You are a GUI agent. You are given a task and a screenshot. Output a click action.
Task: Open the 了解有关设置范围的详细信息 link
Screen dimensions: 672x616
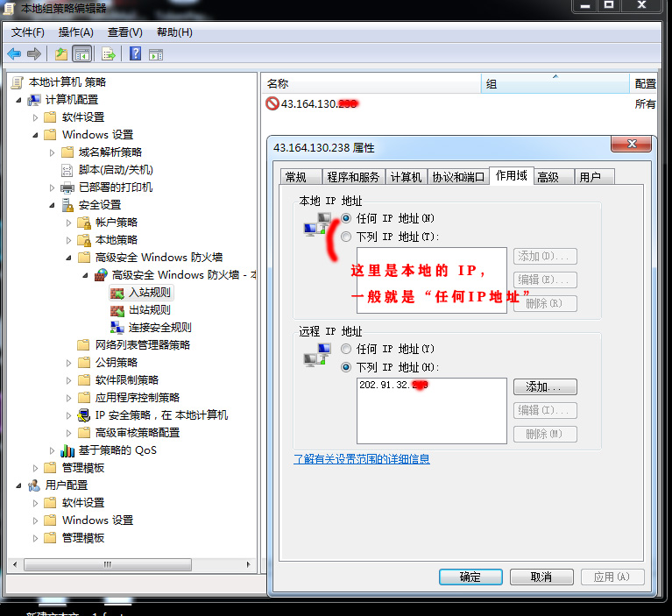(x=361, y=459)
